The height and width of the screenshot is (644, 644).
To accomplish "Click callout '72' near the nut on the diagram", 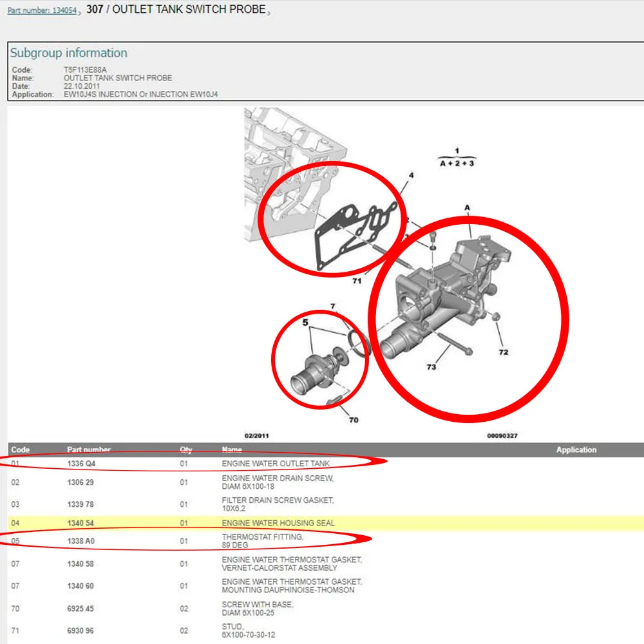I will coord(504,352).
